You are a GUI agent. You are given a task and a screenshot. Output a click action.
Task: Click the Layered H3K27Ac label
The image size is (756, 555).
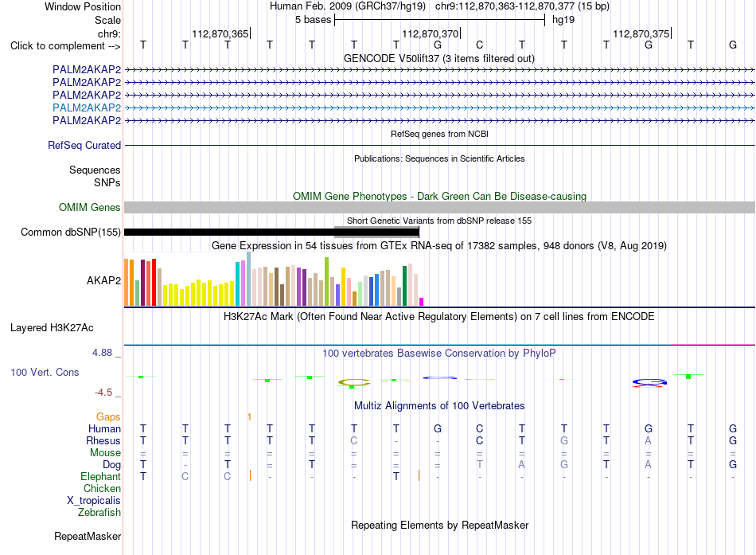(x=52, y=328)
